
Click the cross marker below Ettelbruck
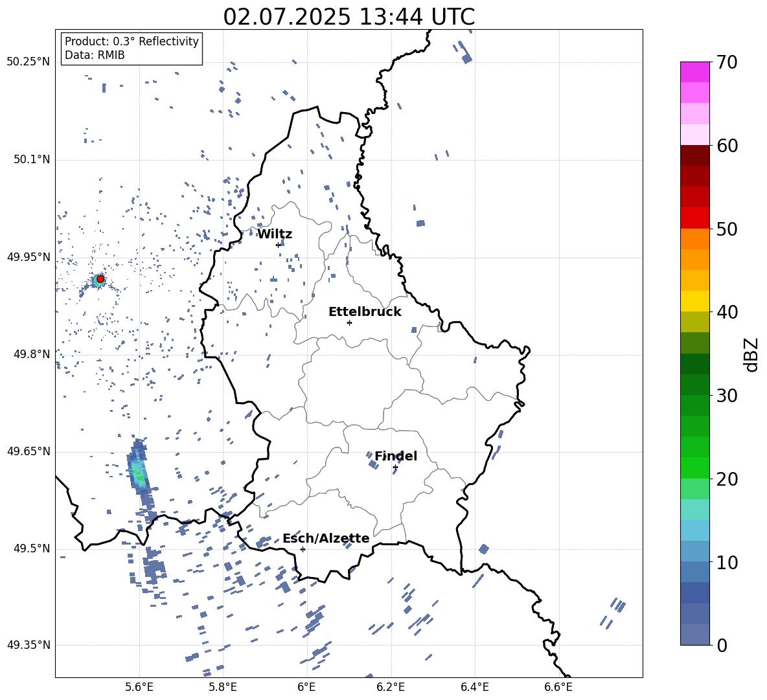tap(349, 322)
